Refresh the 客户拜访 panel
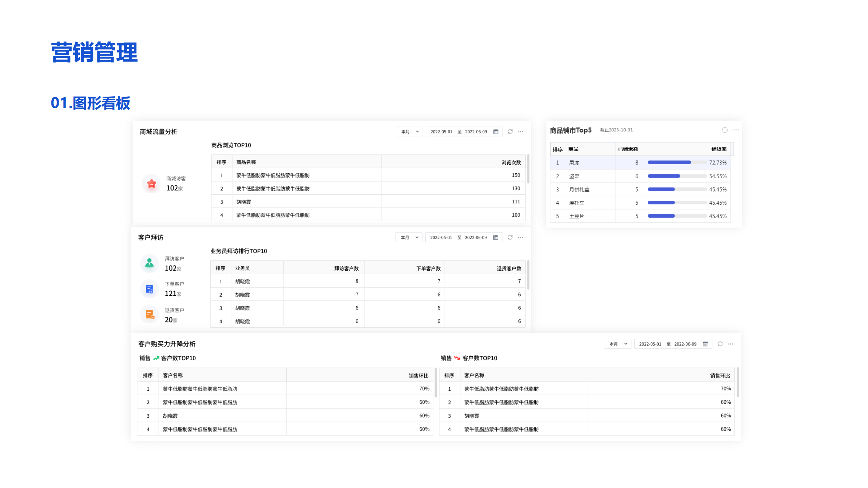Viewport: 868px width, 488px height. click(x=510, y=237)
